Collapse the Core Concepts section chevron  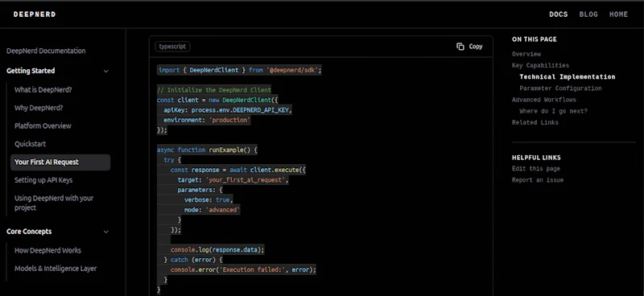[x=106, y=232]
